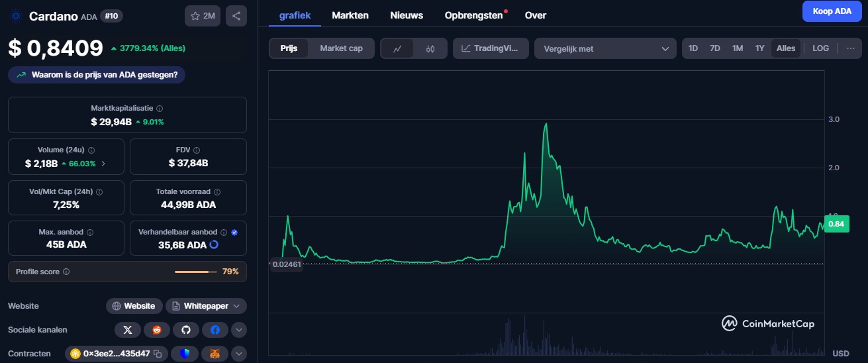Screen dimensions: 868x363
Task: Click the Profile score progress bar
Action: point(196,272)
